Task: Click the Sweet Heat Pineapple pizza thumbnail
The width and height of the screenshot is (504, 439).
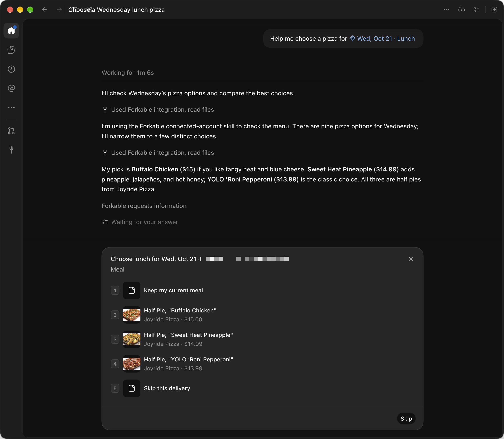Action: (x=132, y=339)
